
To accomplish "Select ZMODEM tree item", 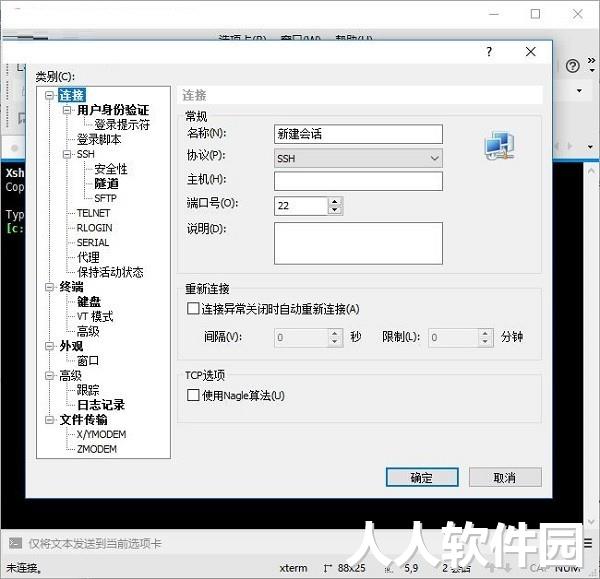I will coord(96,449).
